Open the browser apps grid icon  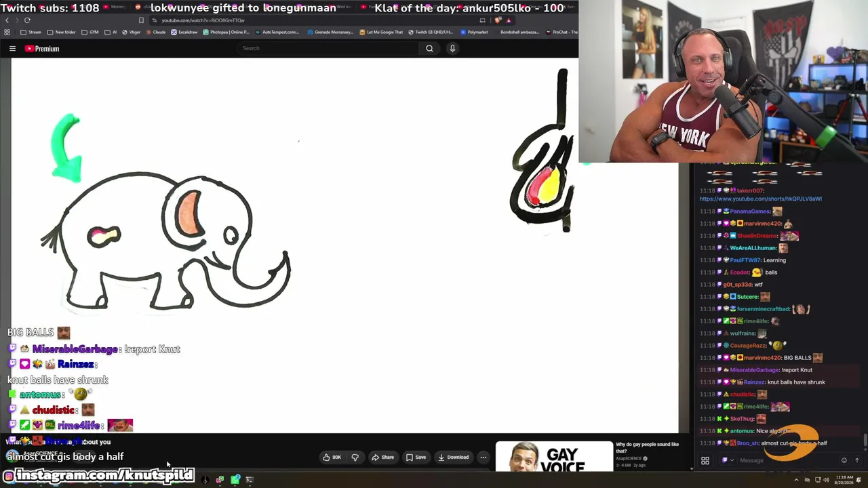[7, 32]
